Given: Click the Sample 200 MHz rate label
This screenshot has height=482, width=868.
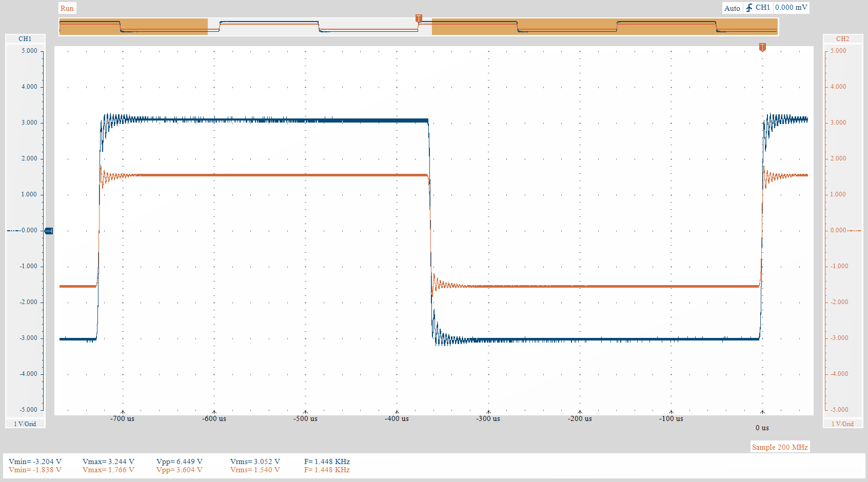Looking at the screenshot, I should pyautogui.click(x=780, y=447).
